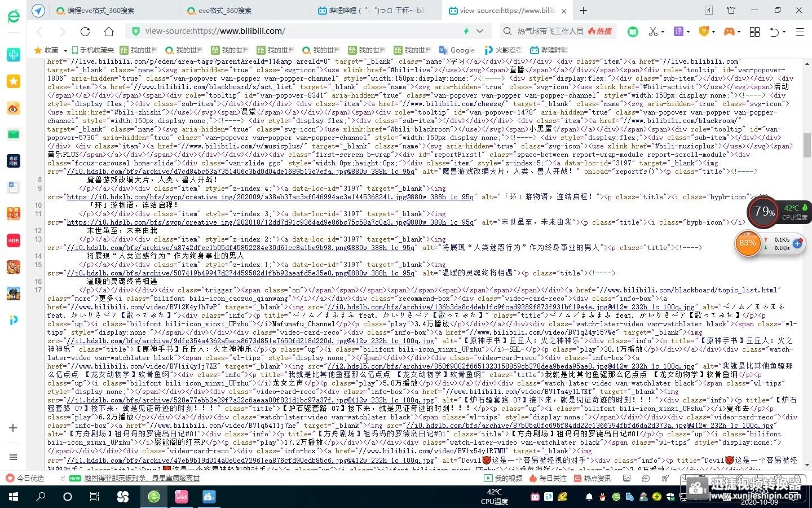Open the browser hamburger main menu
The width and height of the screenshot is (812, 508).
(800, 32)
